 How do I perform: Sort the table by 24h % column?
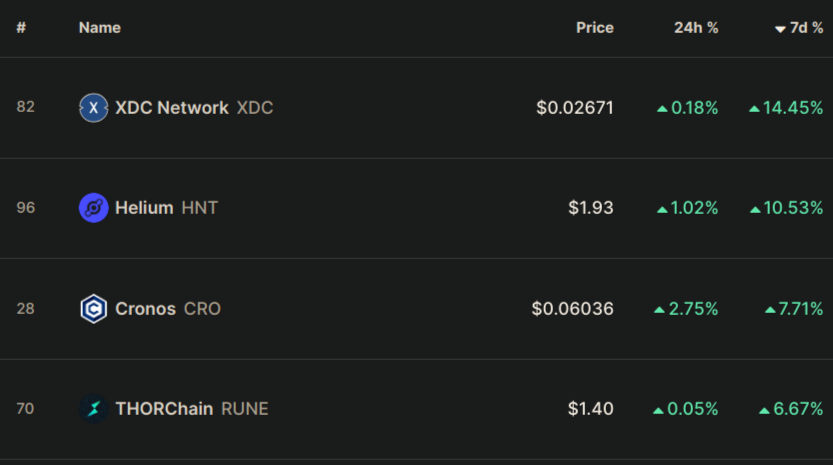coord(696,28)
